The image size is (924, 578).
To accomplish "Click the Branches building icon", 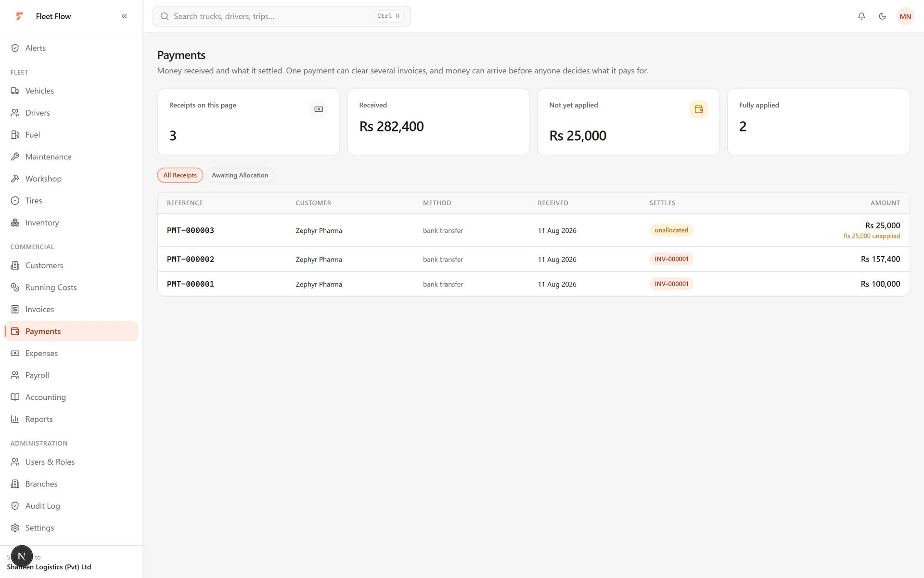I will click(x=15, y=484).
